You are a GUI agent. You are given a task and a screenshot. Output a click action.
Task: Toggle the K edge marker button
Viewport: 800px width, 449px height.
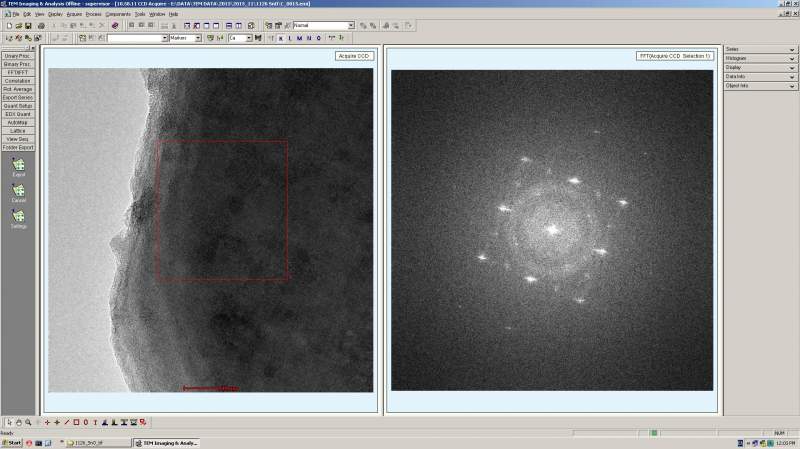tap(279, 38)
